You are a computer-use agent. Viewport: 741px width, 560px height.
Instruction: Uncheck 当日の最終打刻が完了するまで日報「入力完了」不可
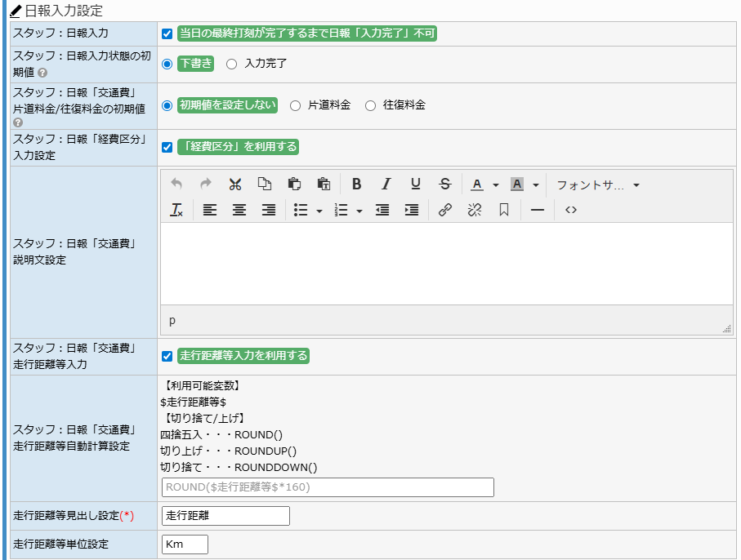(x=167, y=33)
